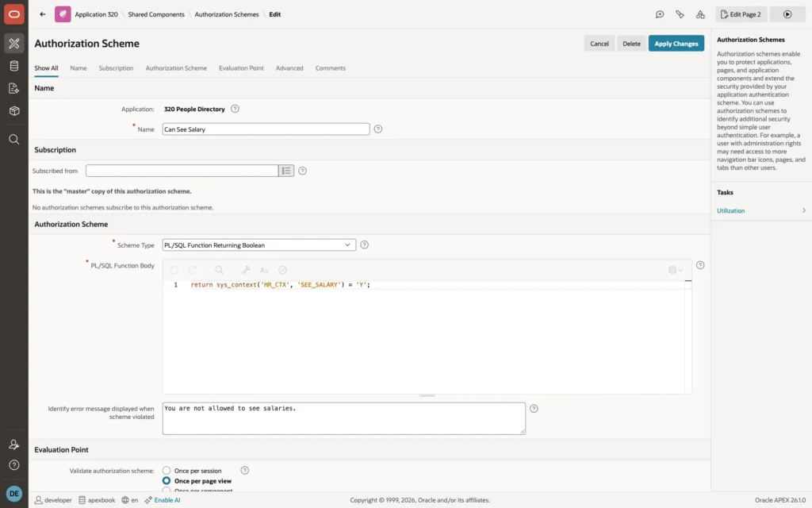Click the code editor Redo icon
Viewport: 812px width, 508px height.
coord(193,270)
